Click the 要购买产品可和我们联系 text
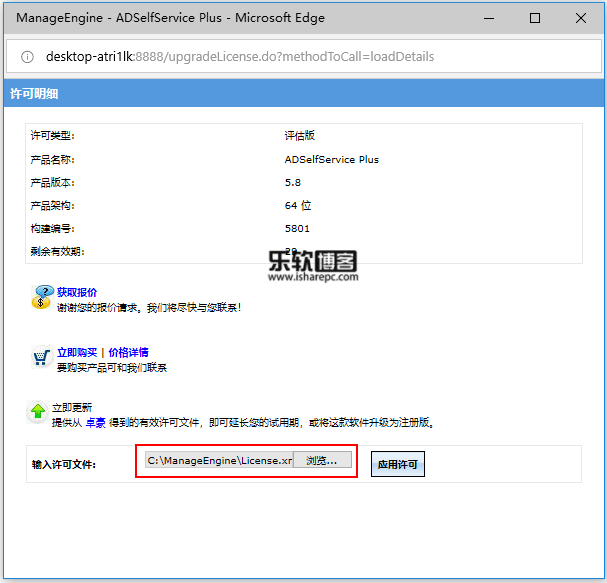 [112, 368]
